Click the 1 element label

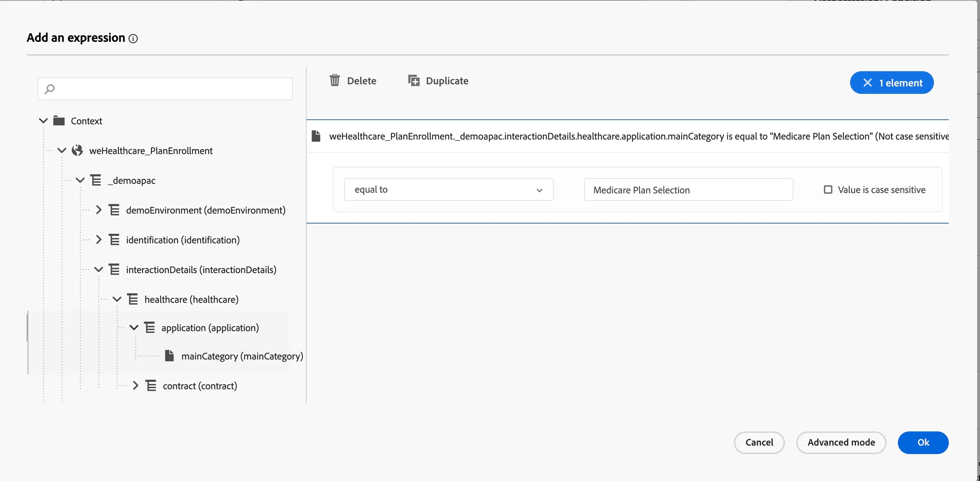(x=900, y=83)
